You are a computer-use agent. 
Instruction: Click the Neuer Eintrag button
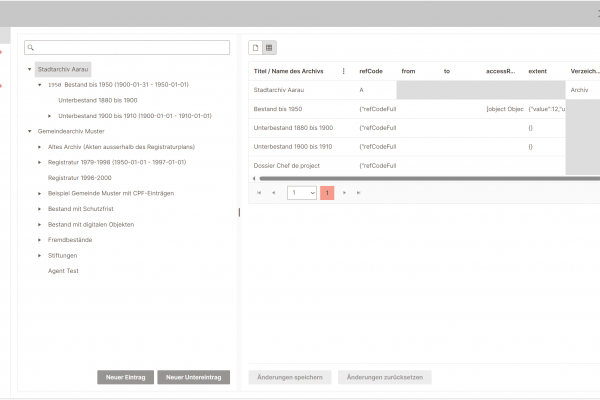(x=125, y=377)
